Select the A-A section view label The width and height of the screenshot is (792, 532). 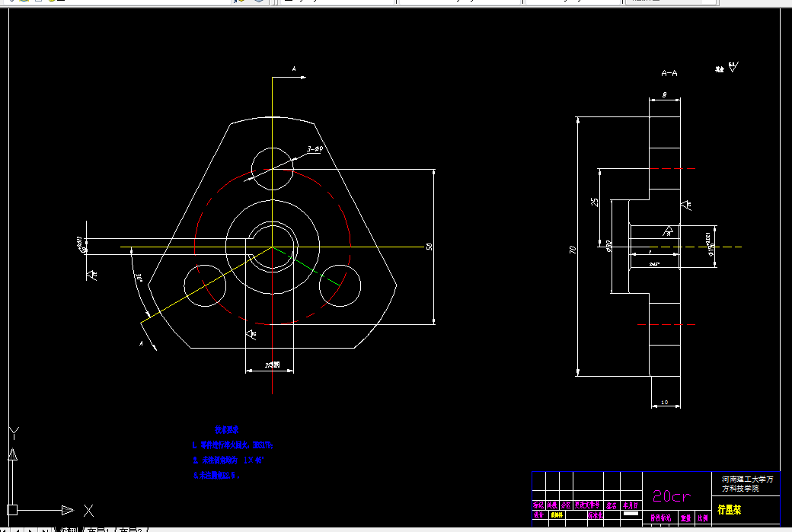pyautogui.click(x=669, y=73)
